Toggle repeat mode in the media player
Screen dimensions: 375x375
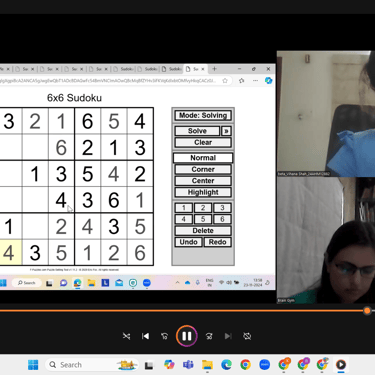[x=247, y=336]
